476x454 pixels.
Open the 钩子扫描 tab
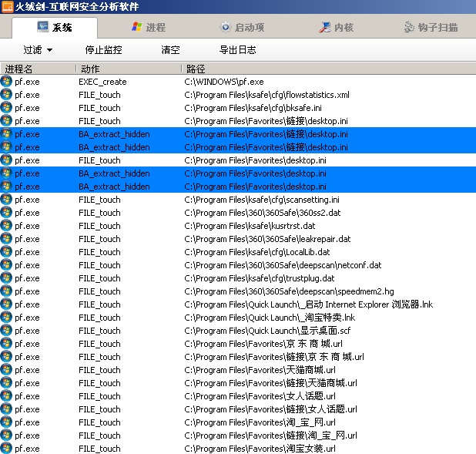431,27
